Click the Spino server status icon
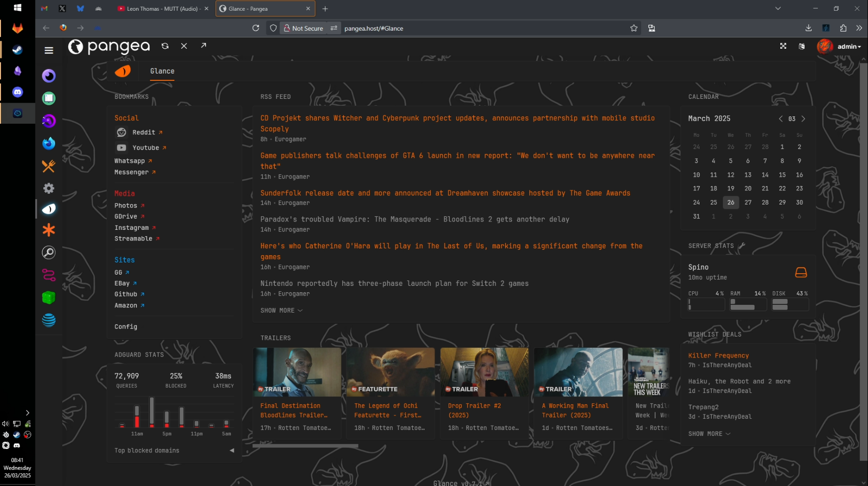The height and width of the screenshot is (486, 868). pos(801,272)
